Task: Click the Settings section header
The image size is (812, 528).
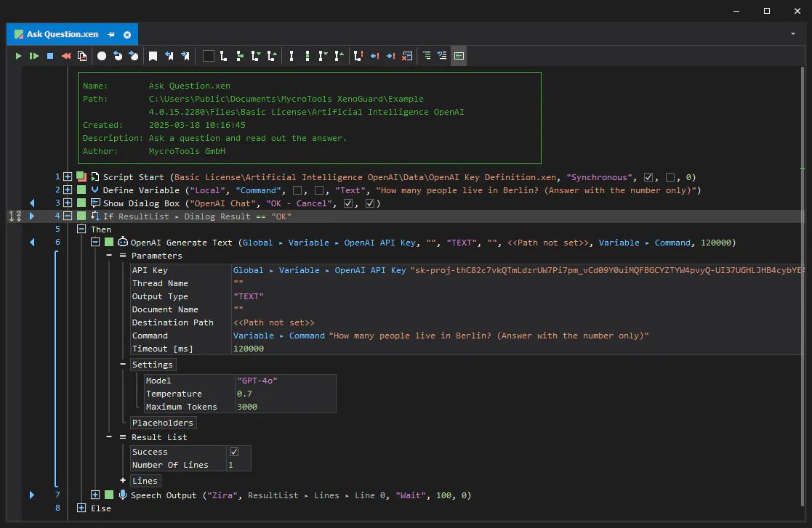Action: (x=152, y=365)
